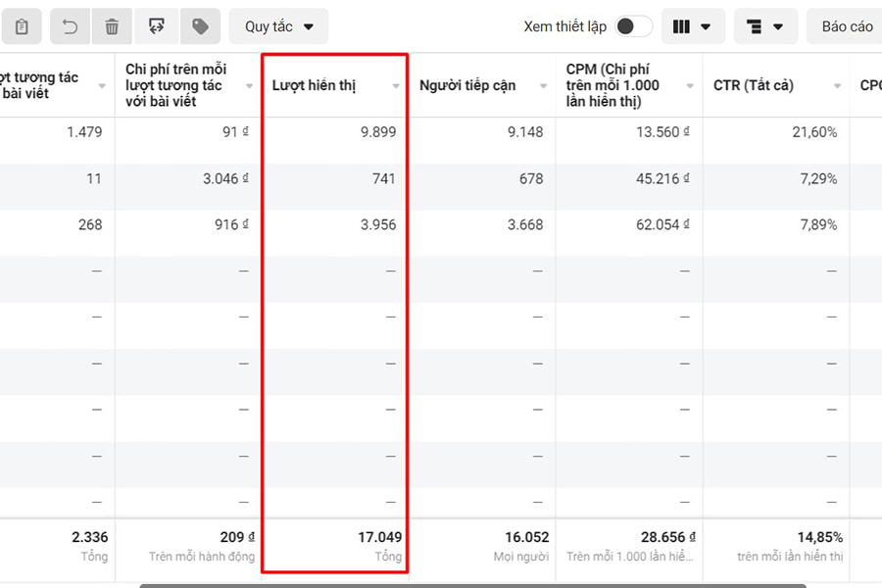Click the clipboard paste icon in toolbar
Image resolution: width=882 pixels, height=588 pixels.
click(x=22, y=26)
